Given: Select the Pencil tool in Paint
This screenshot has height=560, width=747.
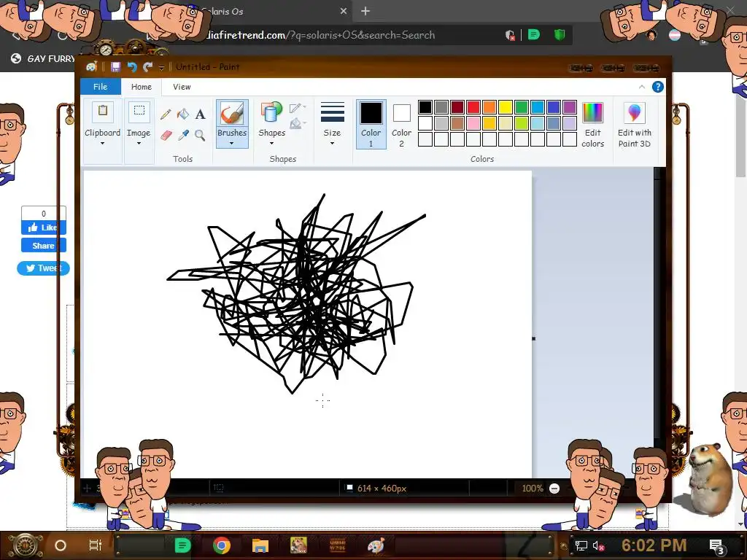Looking at the screenshot, I should coord(166,114).
